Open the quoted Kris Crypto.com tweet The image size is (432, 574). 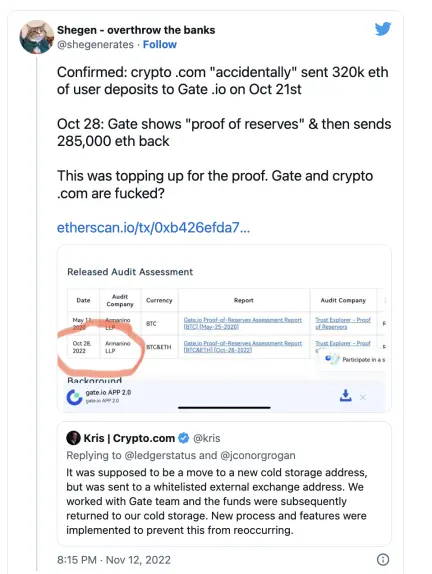coord(224,484)
